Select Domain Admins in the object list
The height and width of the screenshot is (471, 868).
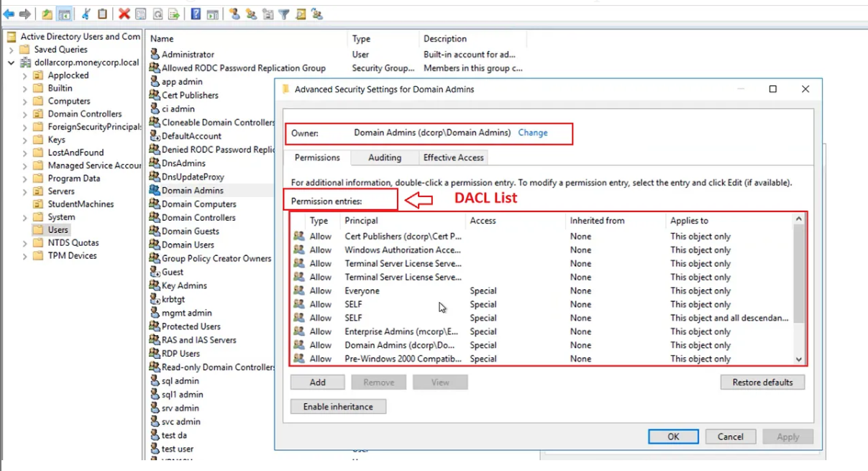pos(192,191)
